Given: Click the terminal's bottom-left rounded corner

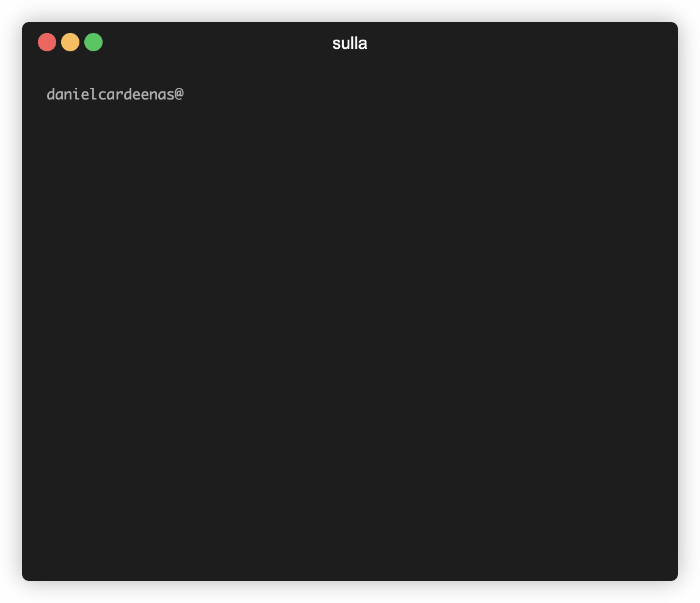Looking at the screenshot, I should (27, 576).
